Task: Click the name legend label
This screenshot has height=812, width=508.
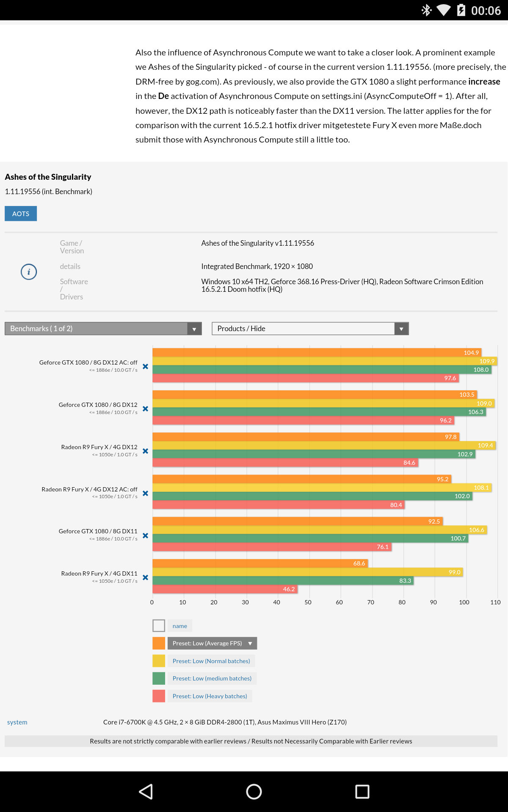Action: coord(180,626)
